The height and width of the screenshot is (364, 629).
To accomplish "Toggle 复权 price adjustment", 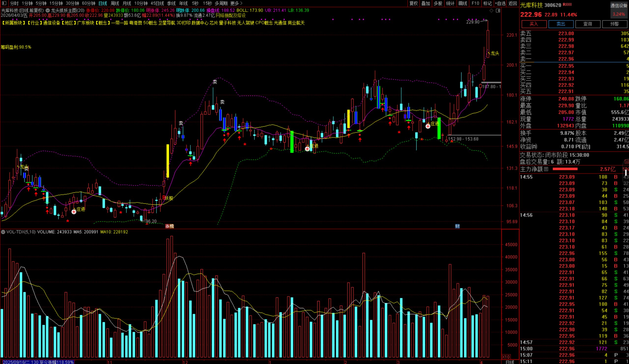I will 413,3.
